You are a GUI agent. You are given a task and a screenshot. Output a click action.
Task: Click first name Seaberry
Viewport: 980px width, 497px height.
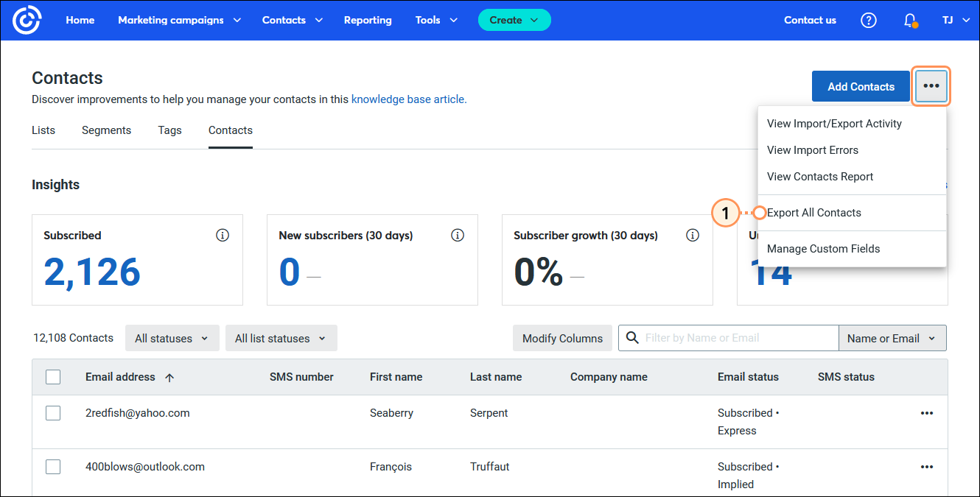[x=391, y=413]
